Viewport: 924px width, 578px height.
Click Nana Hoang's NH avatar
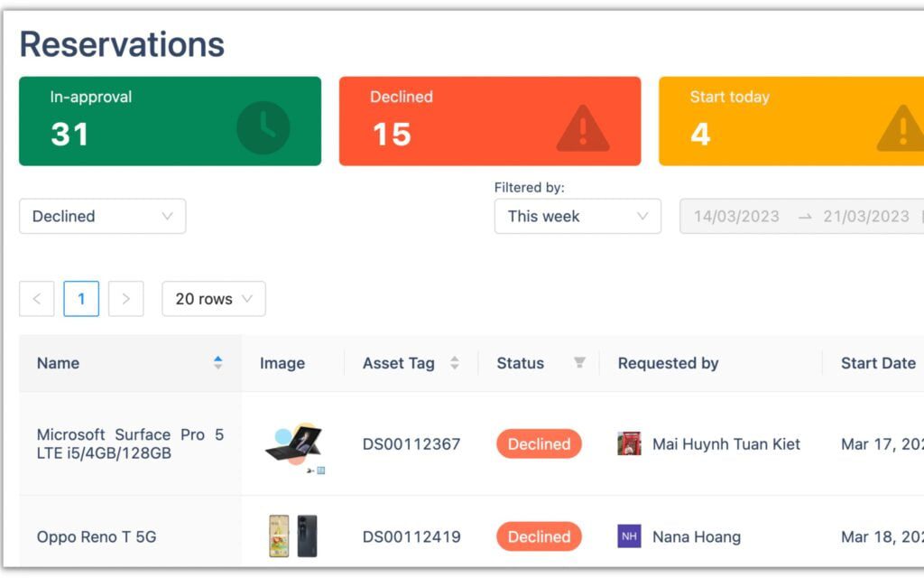coord(629,536)
